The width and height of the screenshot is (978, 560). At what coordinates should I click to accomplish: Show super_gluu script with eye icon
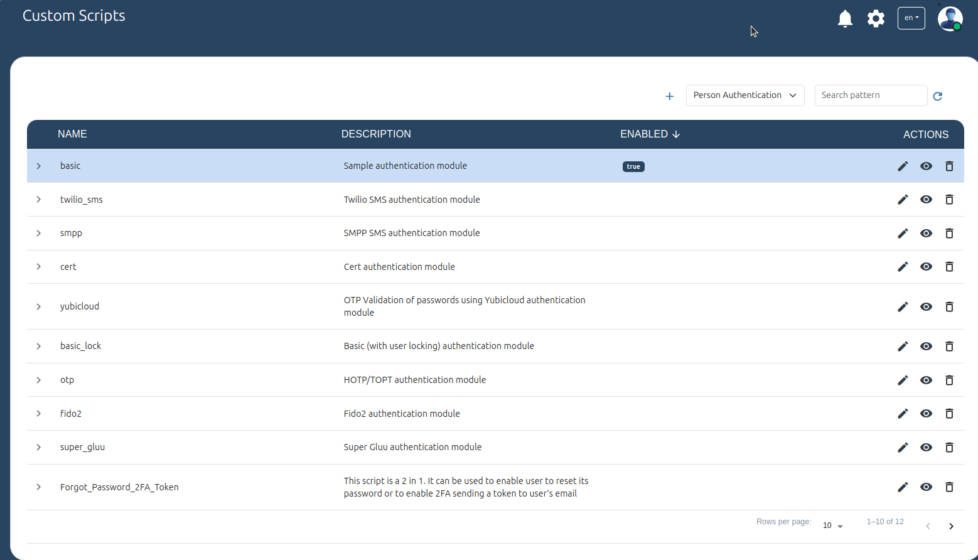(926, 448)
